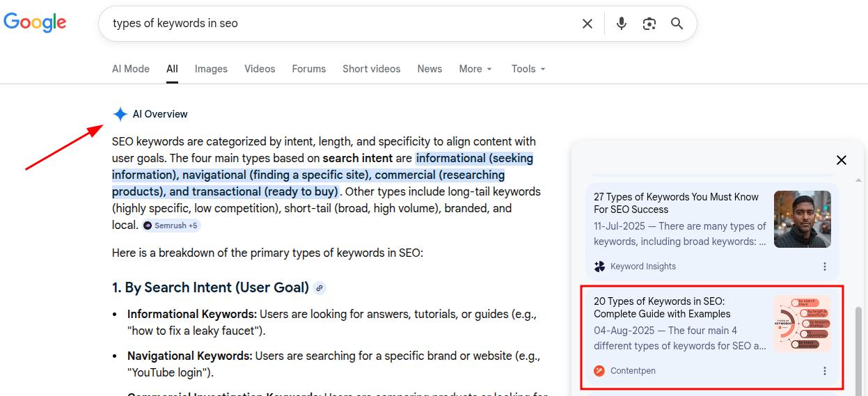Open the News tab
Viewport: 868px width, 396px height.
[x=429, y=69]
